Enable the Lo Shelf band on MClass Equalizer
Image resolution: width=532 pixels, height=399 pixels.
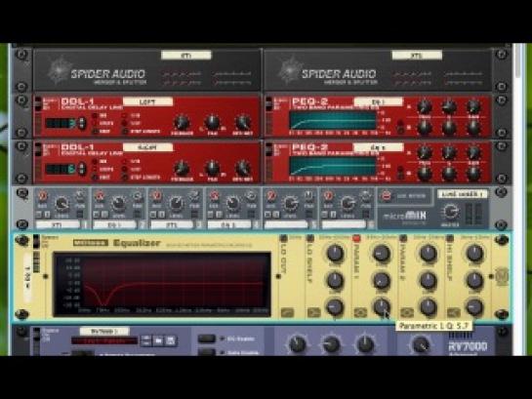coord(310,238)
